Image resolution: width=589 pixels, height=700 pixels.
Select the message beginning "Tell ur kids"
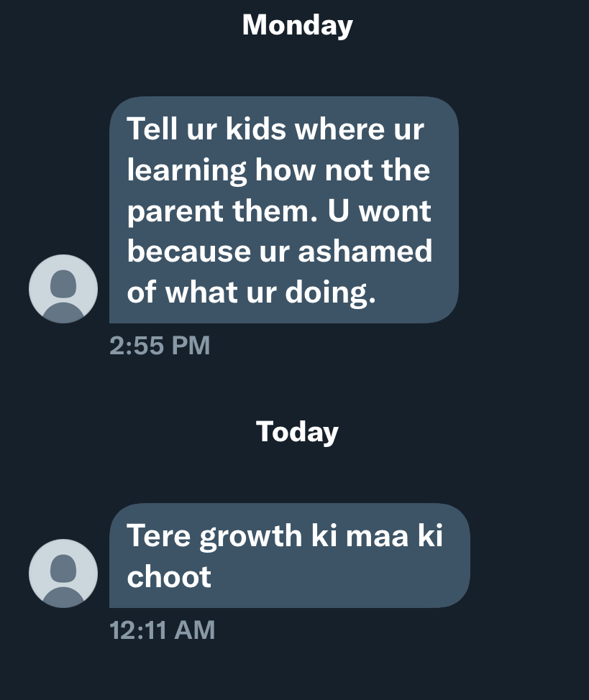tap(284, 210)
